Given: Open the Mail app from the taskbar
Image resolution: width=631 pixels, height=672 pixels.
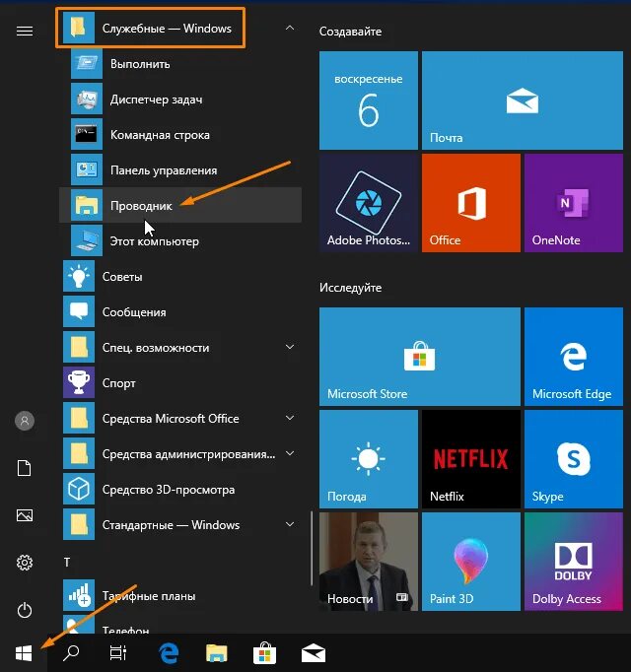Looking at the screenshot, I should pos(314,653).
